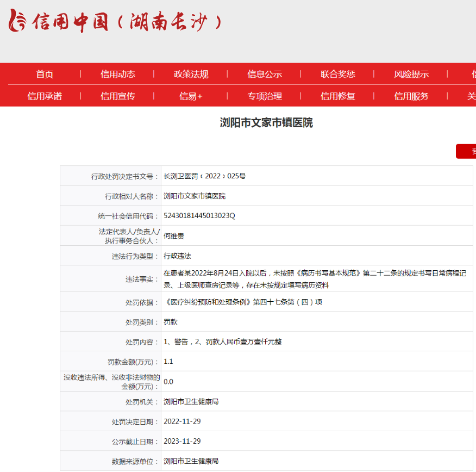The height and width of the screenshot is (472, 476).
Task: Navigate to 风险提示
Action: 411,74
